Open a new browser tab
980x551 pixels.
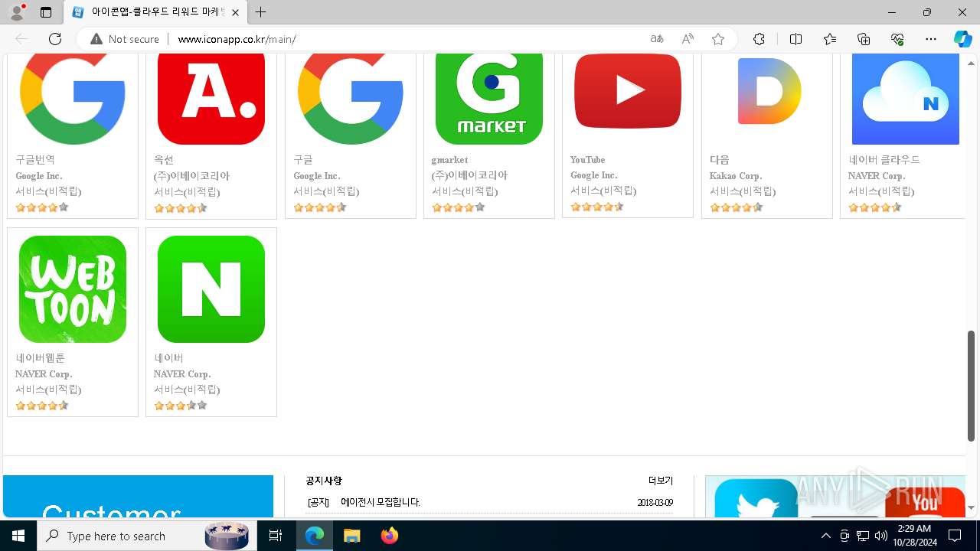pyautogui.click(x=261, y=12)
